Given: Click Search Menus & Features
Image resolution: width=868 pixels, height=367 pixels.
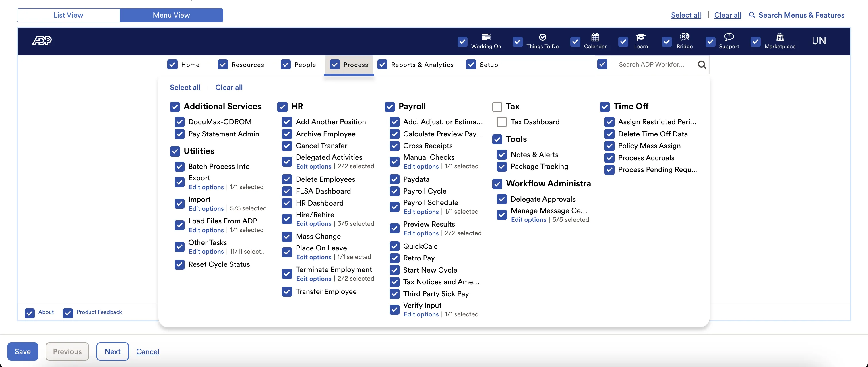Looking at the screenshot, I should (x=797, y=15).
